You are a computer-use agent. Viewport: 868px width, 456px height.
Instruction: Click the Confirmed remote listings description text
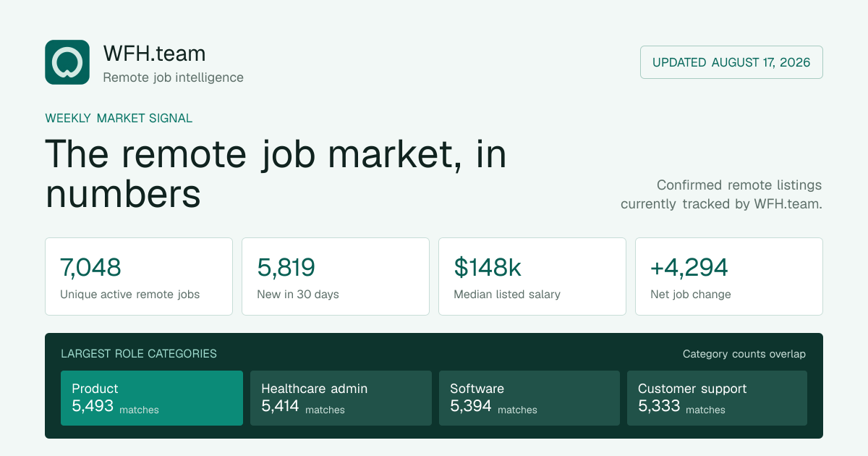(x=721, y=195)
